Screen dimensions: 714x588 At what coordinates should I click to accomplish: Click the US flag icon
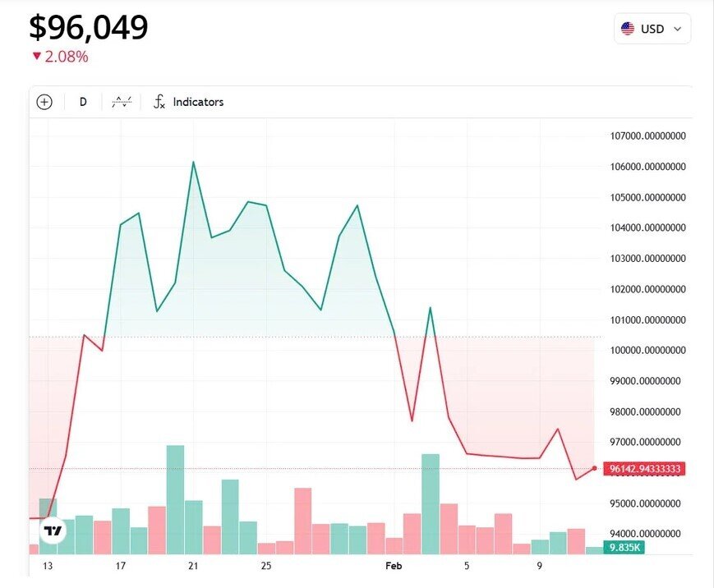[x=628, y=29]
